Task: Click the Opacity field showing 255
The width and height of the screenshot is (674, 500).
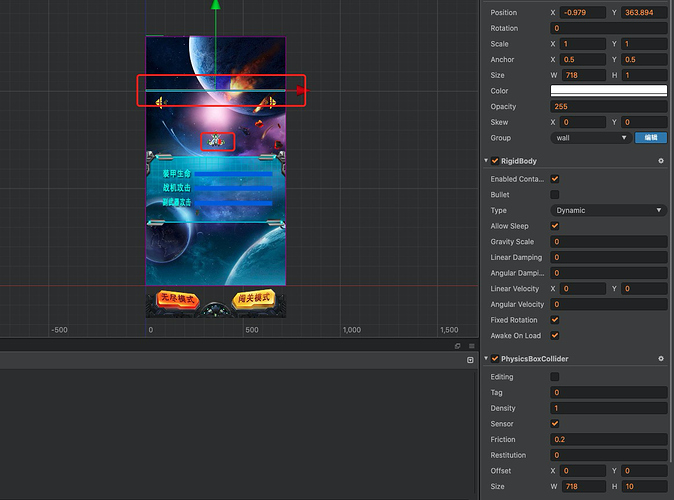Action: [x=609, y=107]
